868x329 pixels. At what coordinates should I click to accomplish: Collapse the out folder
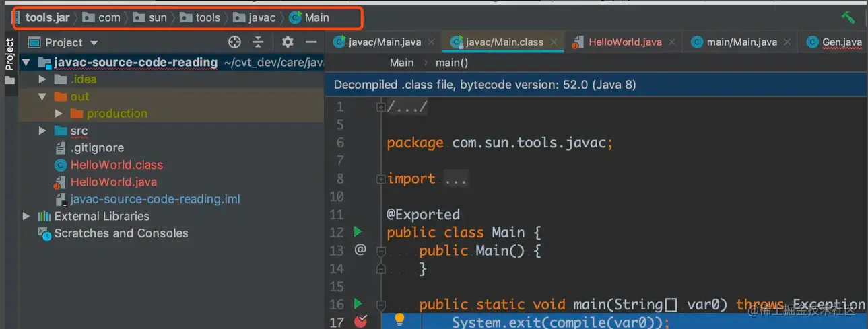pos(42,97)
